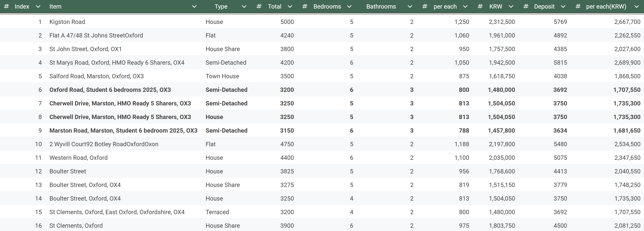
Task: Click Deposit value 5769
Action: 560,22
